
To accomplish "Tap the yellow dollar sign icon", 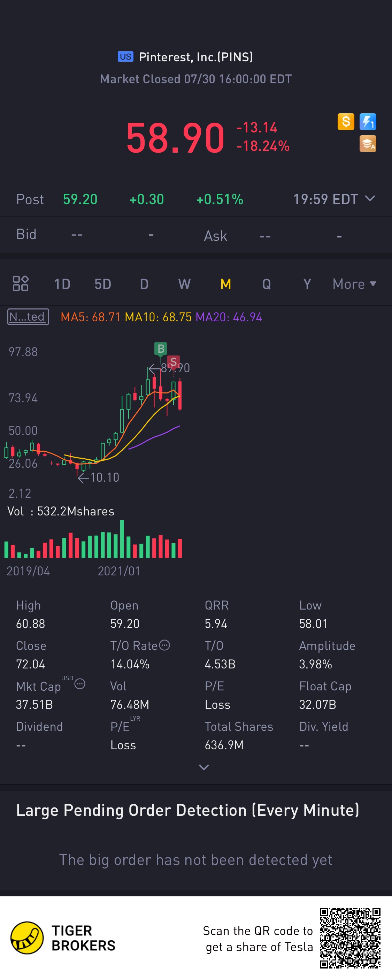I will 346,122.
